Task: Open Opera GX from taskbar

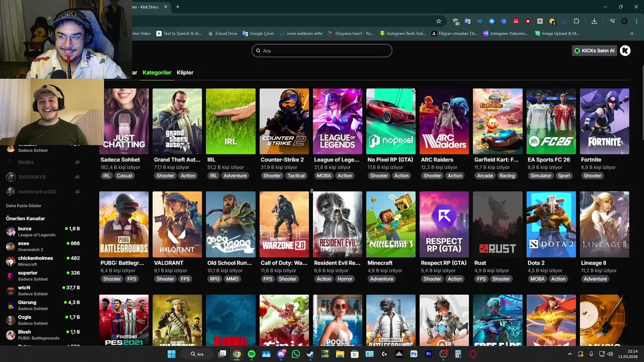Action: click(473, 354)
